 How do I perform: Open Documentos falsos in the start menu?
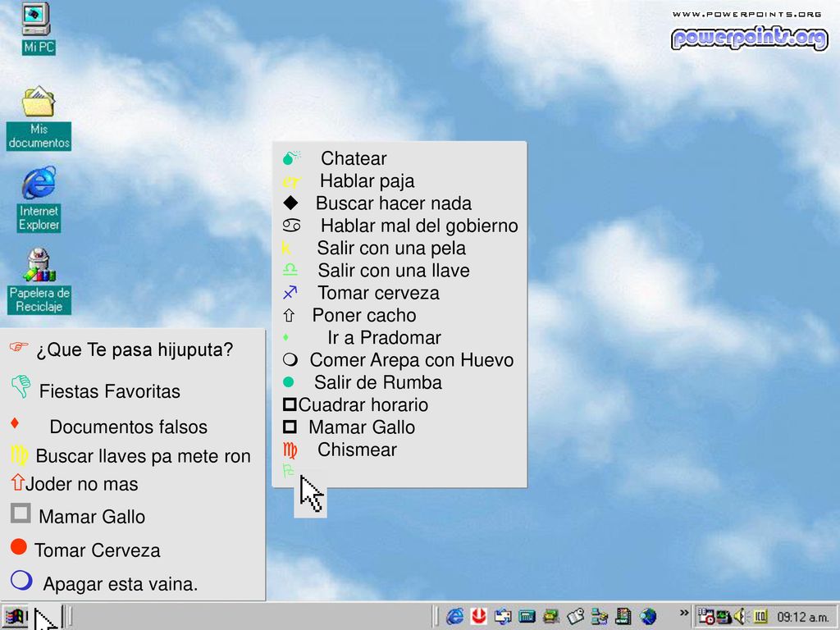pyautogui.click(x=128, y=427)
